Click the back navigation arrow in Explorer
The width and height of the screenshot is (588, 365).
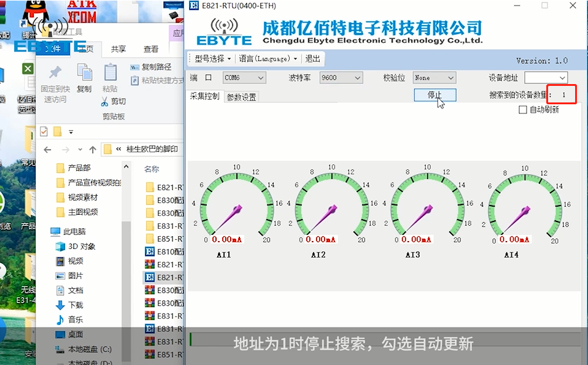[x=48, y=149]
